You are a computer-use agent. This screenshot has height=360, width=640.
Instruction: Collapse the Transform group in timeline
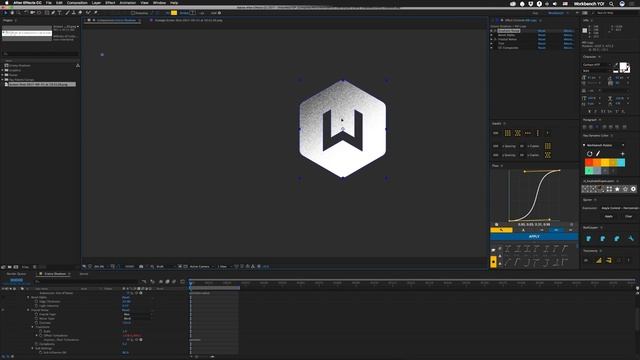32,327
